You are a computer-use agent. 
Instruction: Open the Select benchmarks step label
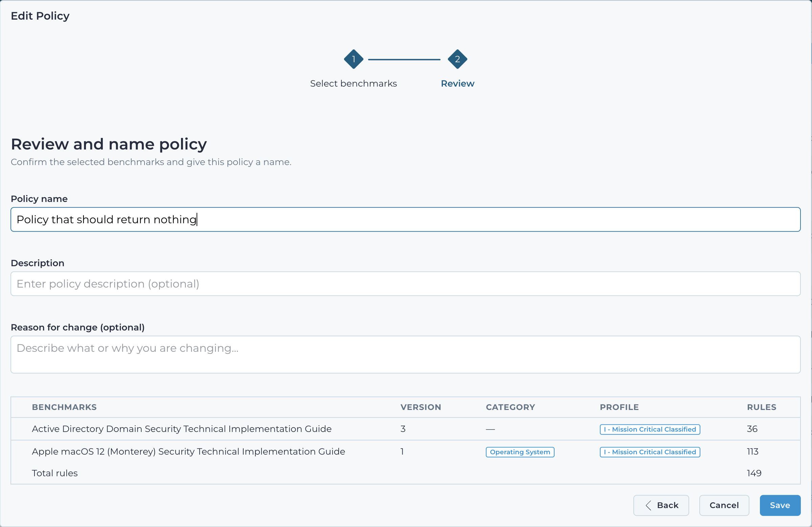tap(354, 84)
